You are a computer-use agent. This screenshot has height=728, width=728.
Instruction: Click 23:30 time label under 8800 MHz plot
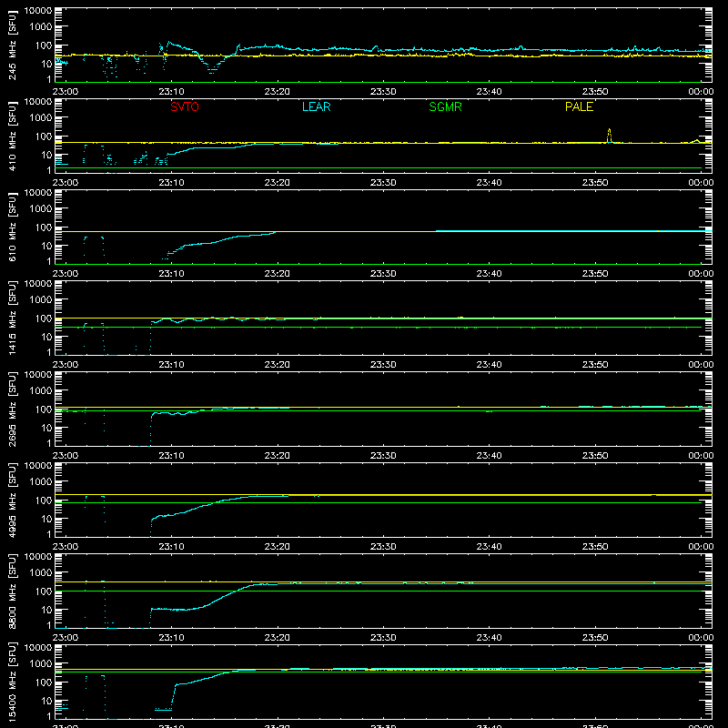[x=383, y=638]
